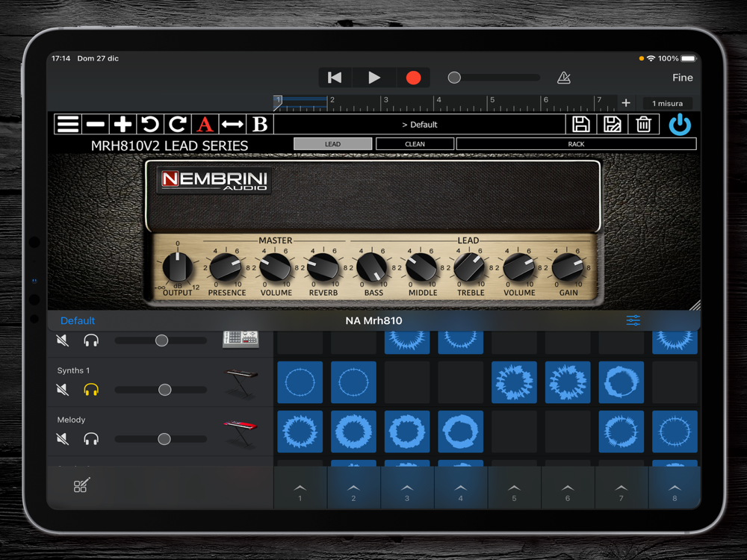Image resolution: width=747 pixels, height=560 pixels.
Task: Click the GAIN knob
Action: [568, 267]
